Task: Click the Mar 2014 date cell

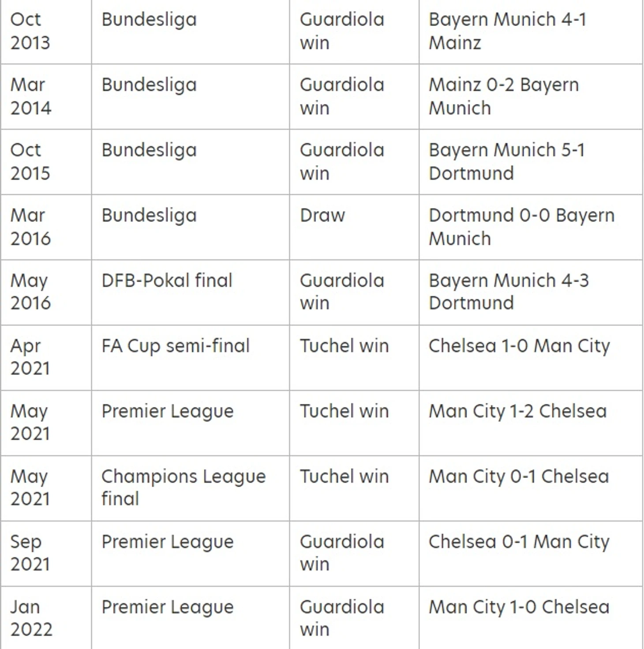Action: point(30,96)
